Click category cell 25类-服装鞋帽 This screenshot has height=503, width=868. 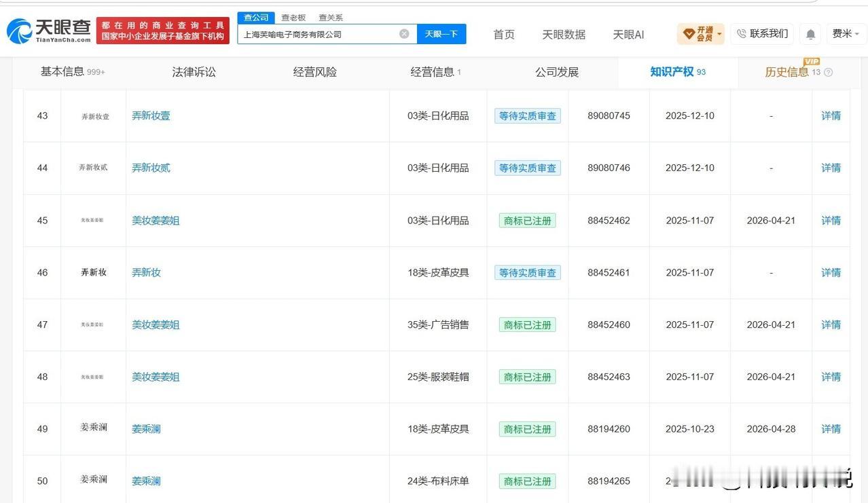438,377
